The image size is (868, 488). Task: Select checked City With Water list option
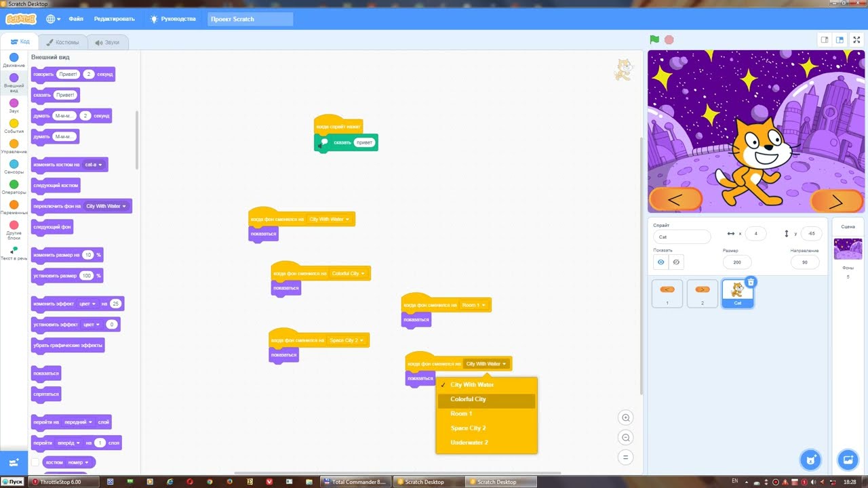[486, 384]
